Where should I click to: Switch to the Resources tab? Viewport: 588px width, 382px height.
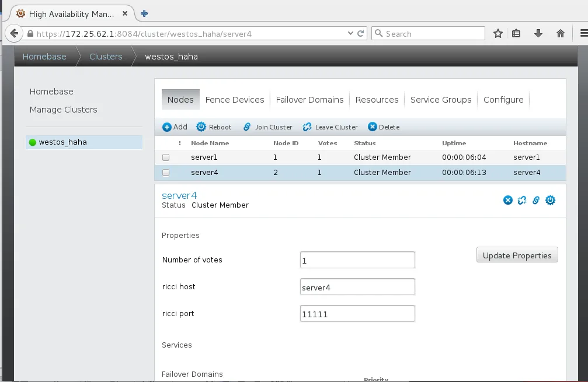pos(377,100)
